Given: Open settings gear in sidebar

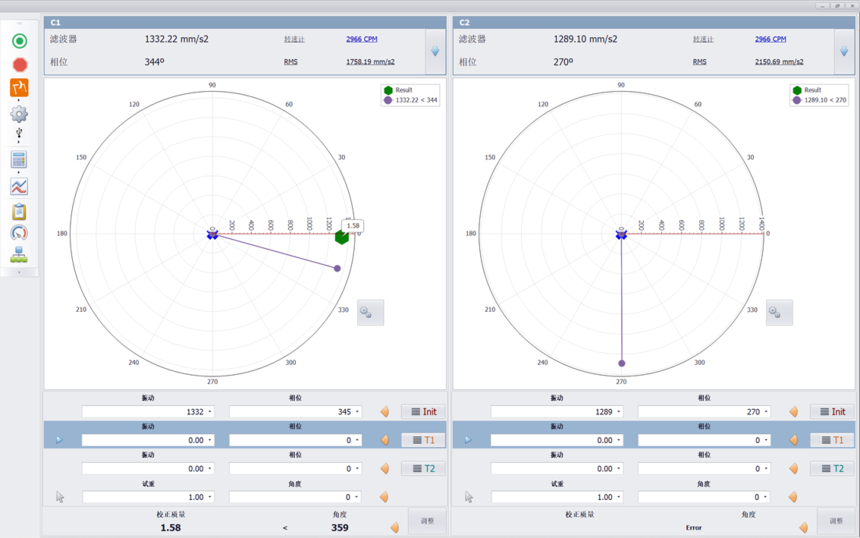Looking at the screenshot, I should point(19,114).
